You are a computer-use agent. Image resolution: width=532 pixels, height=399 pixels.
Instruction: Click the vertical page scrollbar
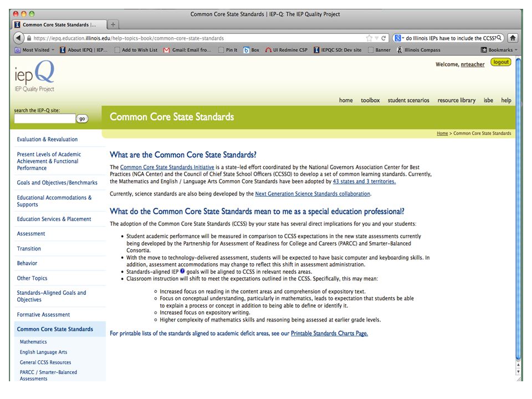coord(518,209)
